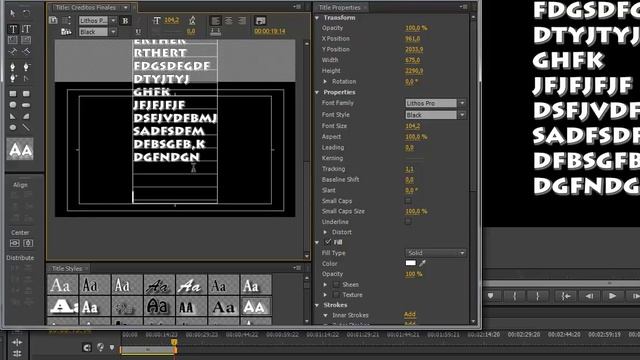The height and width of the screenshot is (360, 640).
Task: Select the Path Type tool
Action: click(13, 51)
